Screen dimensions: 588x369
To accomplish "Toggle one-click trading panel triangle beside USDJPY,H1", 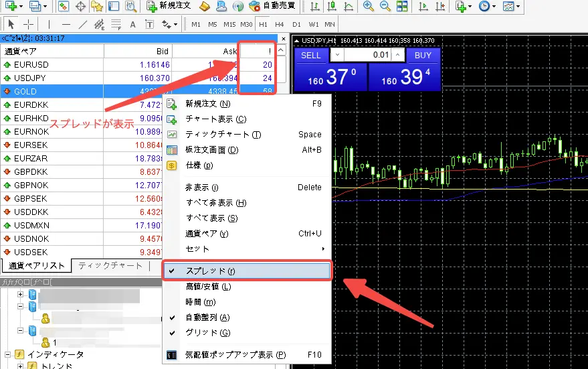I will 296,41.
